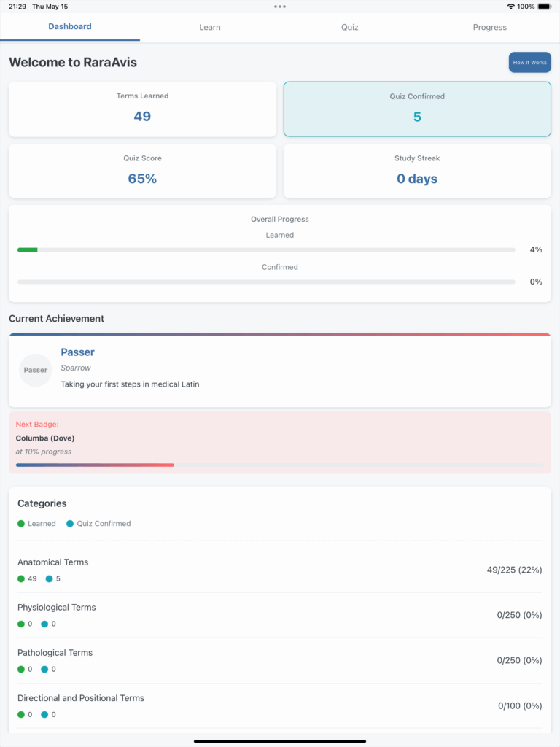Image resolution: width=560 pixels, height=747 pixels.
Task: Switch to the Dashboard tab
Action: coord(70,27)
